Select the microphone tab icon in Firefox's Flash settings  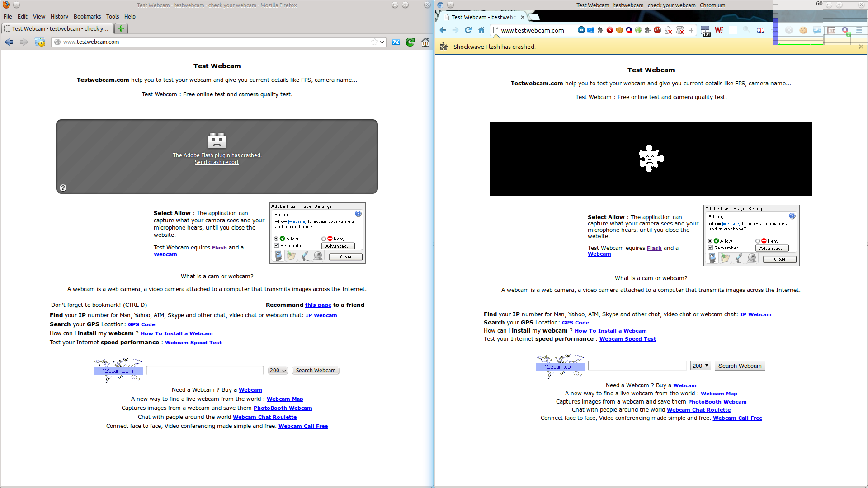click(305, 256)
